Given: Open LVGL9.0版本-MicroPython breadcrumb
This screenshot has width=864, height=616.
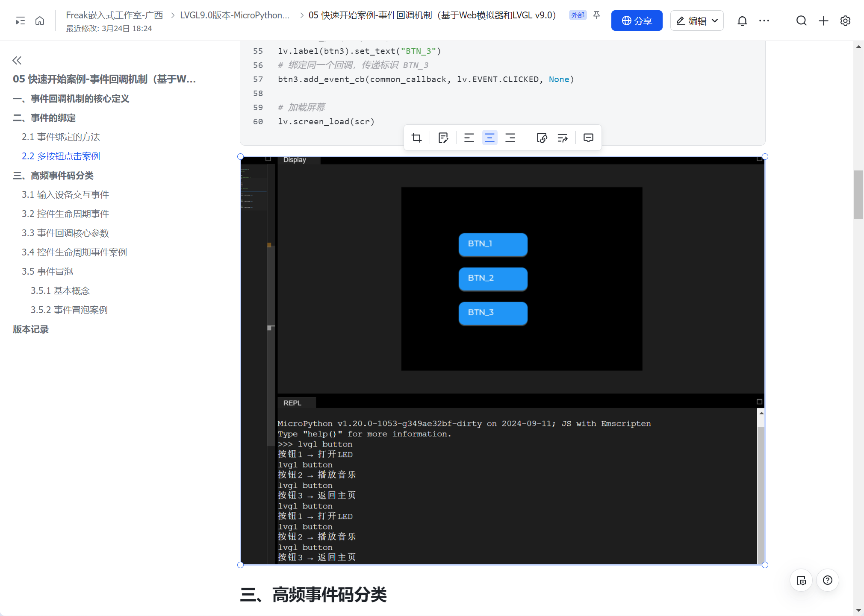Looking at the screenshot, I should pos(235,15).
